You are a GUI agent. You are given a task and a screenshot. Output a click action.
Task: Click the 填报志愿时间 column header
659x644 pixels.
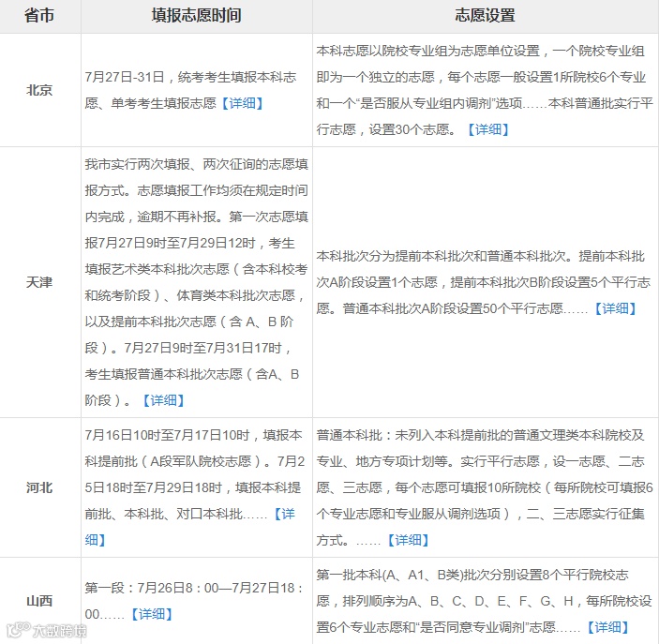(x=196, y=16)
